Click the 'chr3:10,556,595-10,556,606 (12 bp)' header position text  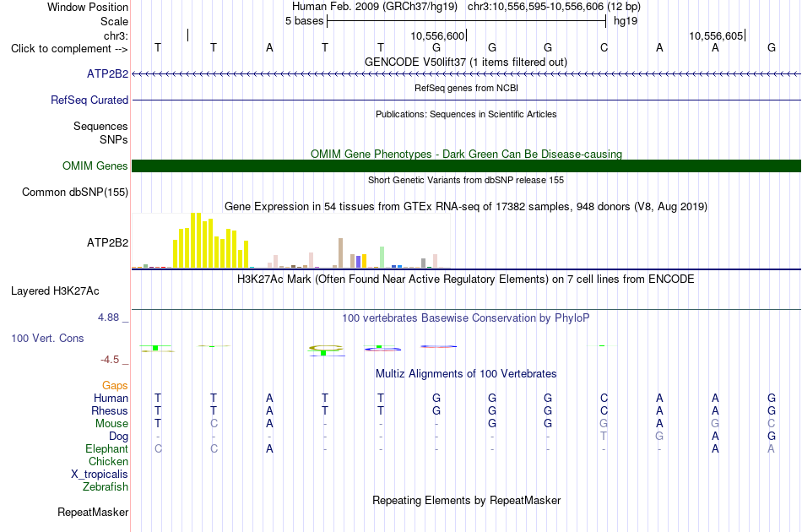pos(554,7)
